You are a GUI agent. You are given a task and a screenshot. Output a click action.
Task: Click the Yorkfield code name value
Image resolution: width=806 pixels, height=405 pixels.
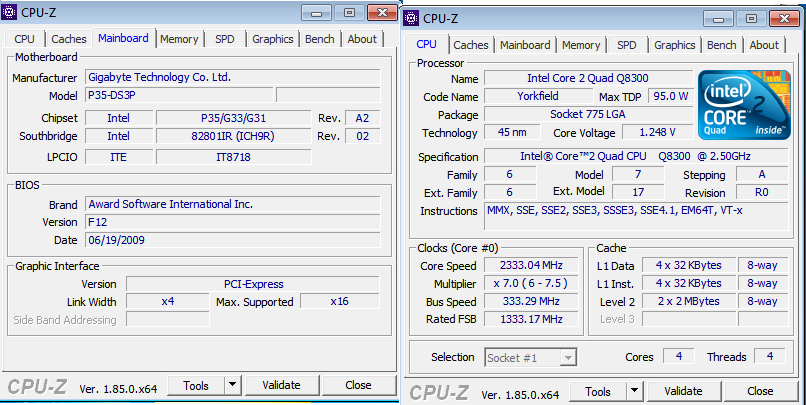click(538, 96)
